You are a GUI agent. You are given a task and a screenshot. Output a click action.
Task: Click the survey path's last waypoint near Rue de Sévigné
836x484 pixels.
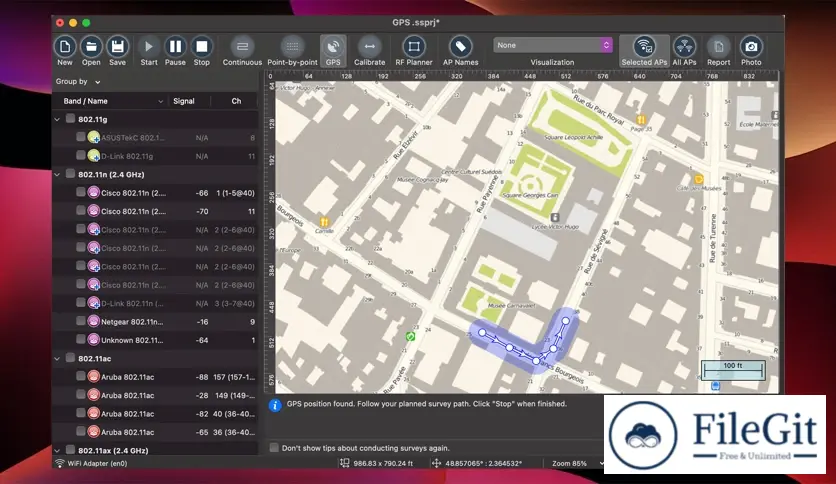(566, 321)
